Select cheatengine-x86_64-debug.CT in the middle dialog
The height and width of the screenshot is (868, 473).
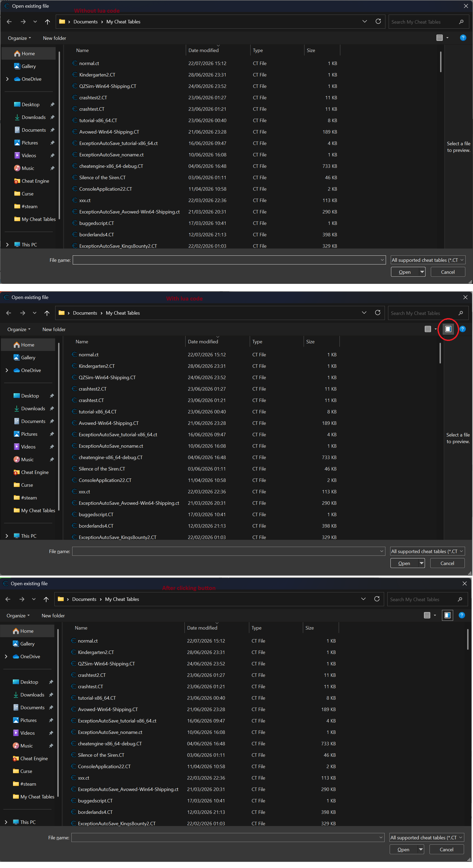(110, 457)
